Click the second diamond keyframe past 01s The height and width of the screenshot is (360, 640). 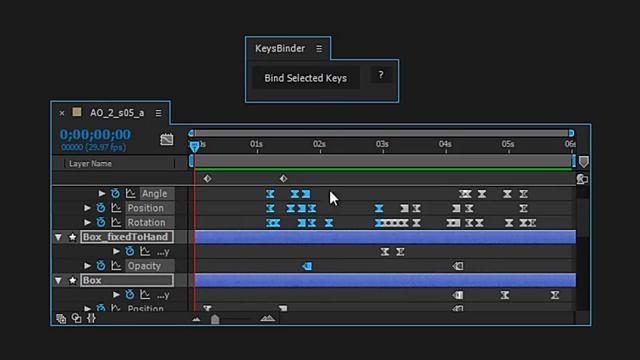(283, 178)
